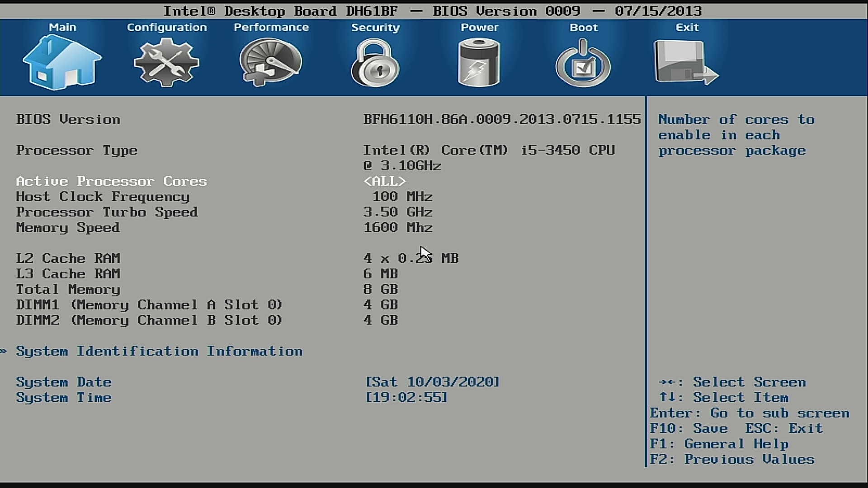Open the Exit floppy disk icon
The image size is (868, 488).
tap(686, 63)
